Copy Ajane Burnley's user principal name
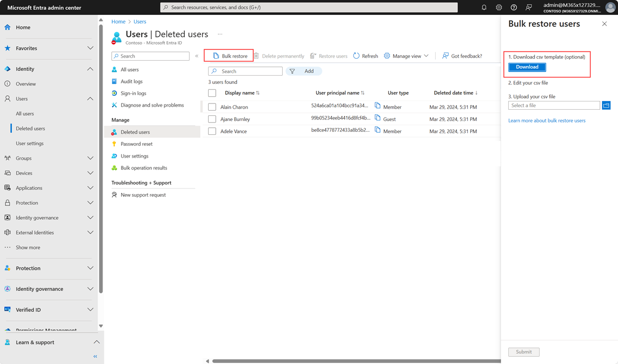Screen dimensions: 618x364 click(377, 118)
